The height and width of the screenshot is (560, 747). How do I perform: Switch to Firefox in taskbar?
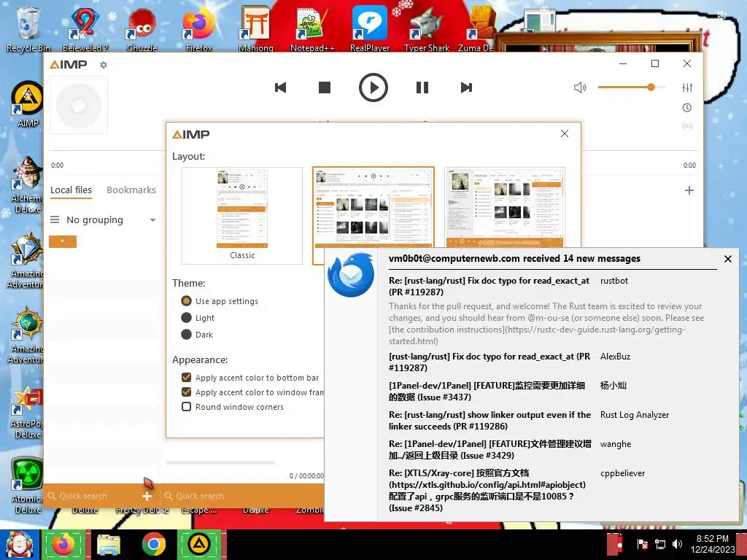(64, 545)
